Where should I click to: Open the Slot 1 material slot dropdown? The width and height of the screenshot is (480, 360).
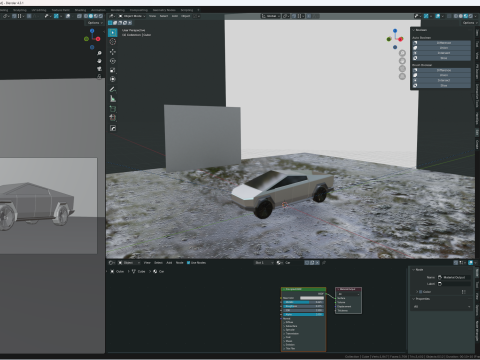click(264, 263)
